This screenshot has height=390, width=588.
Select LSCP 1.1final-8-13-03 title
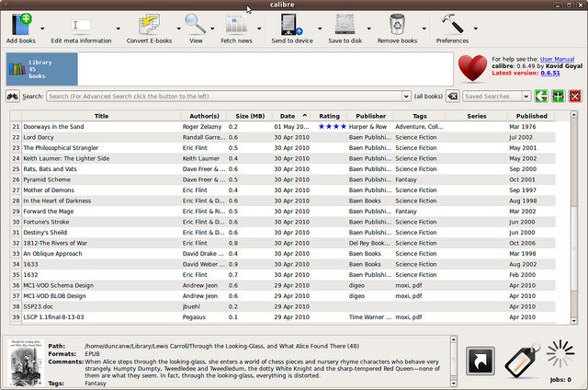[53, 316]
